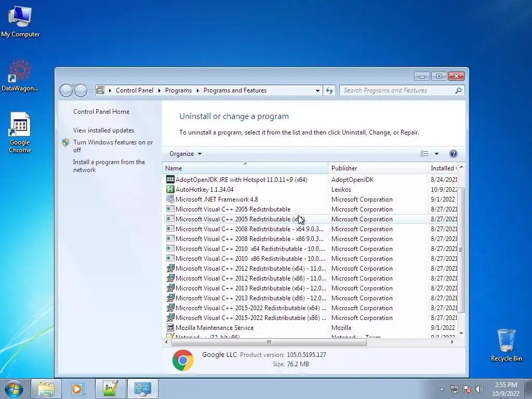Open Windows Explorer from taskbar
Screen dimensions: 532x399
pos(46,389)
